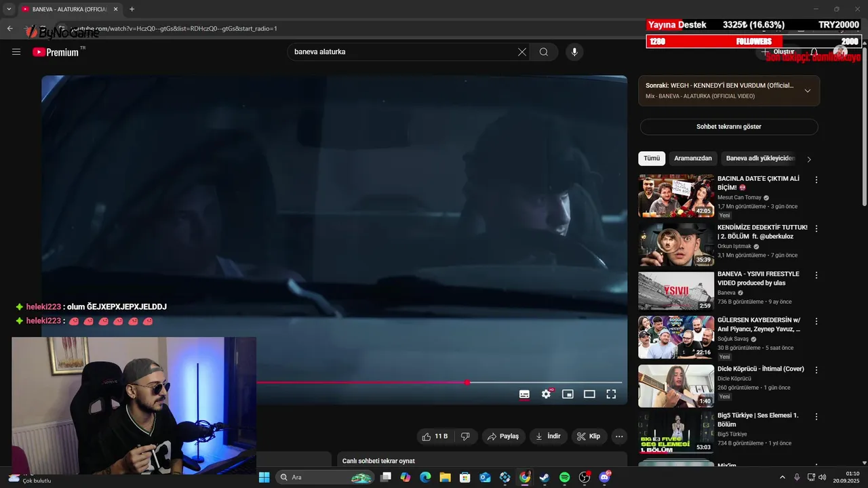
Task: Open Dicle Köprücü İhtimal Cover thumbnail
Action: coord(676,386)
